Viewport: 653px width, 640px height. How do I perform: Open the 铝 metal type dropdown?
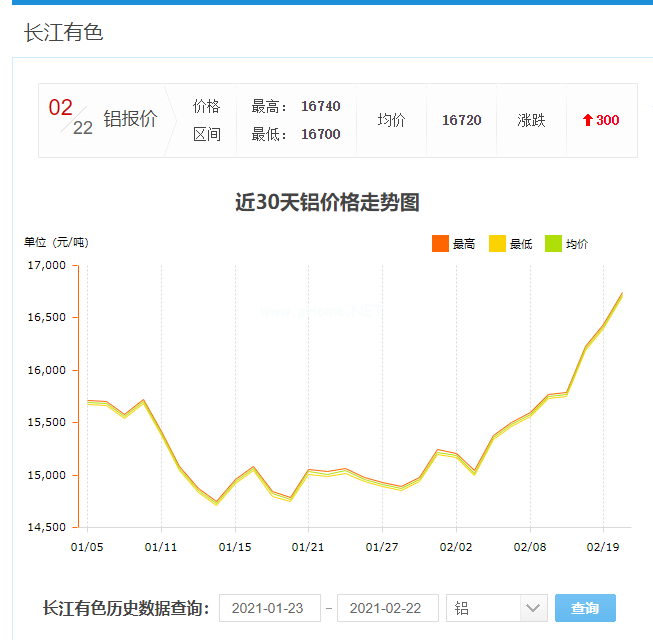tap(496, 608)
